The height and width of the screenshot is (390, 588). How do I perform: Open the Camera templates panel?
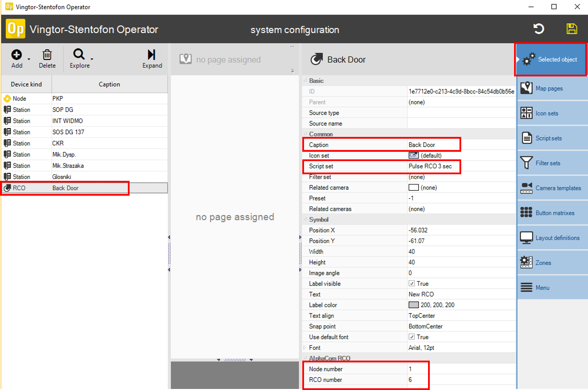(552, 188)
